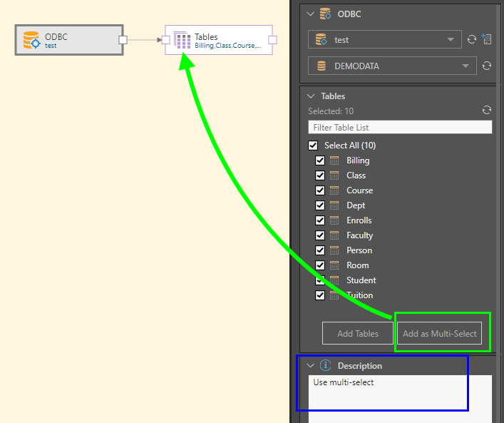Uncheck the Tuition table
The height and width of the screenshot is (423, 504).
point(320,295)
